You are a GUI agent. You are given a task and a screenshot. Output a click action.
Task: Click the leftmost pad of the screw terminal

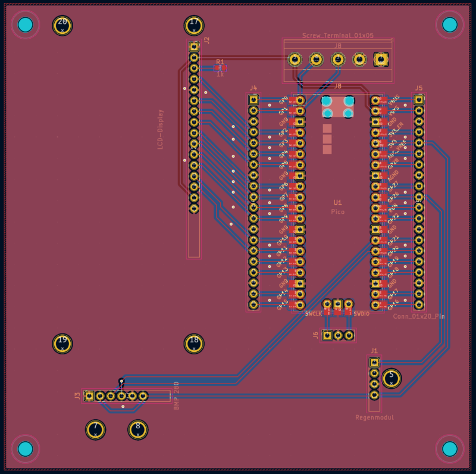tap(295, 60)
